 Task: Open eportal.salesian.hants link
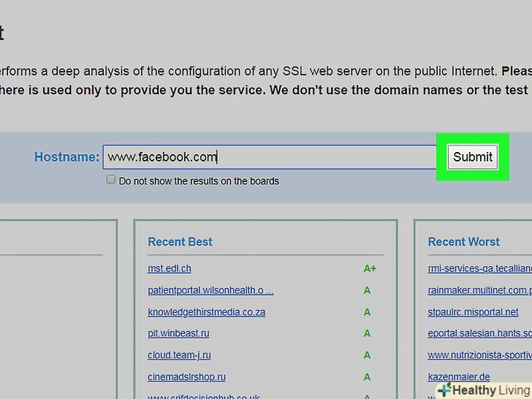point(479,333)
